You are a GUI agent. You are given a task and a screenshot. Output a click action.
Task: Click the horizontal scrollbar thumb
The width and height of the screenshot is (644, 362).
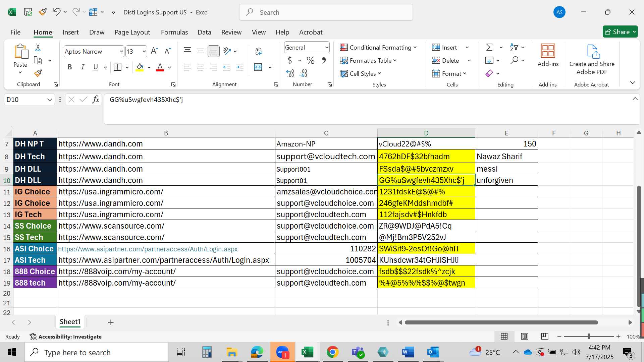pyautogui.click(x=501, y=322)
